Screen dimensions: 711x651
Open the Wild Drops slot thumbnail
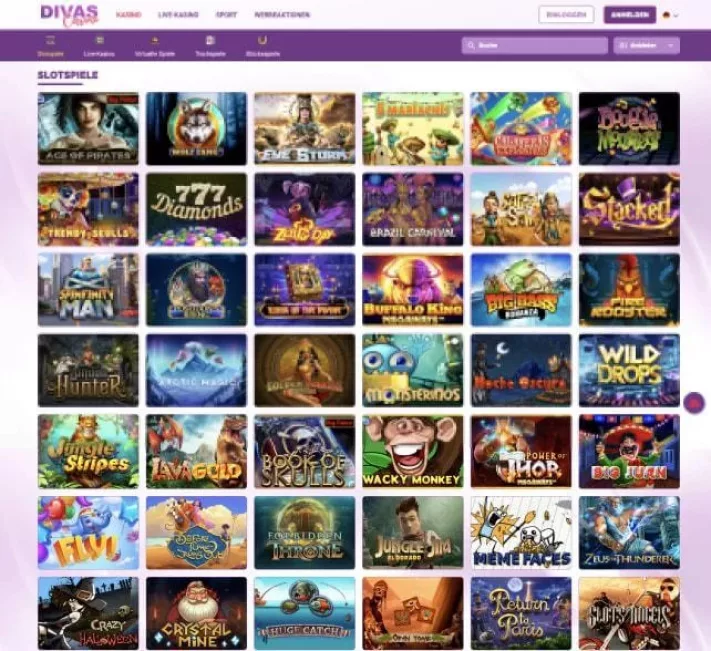629,370
